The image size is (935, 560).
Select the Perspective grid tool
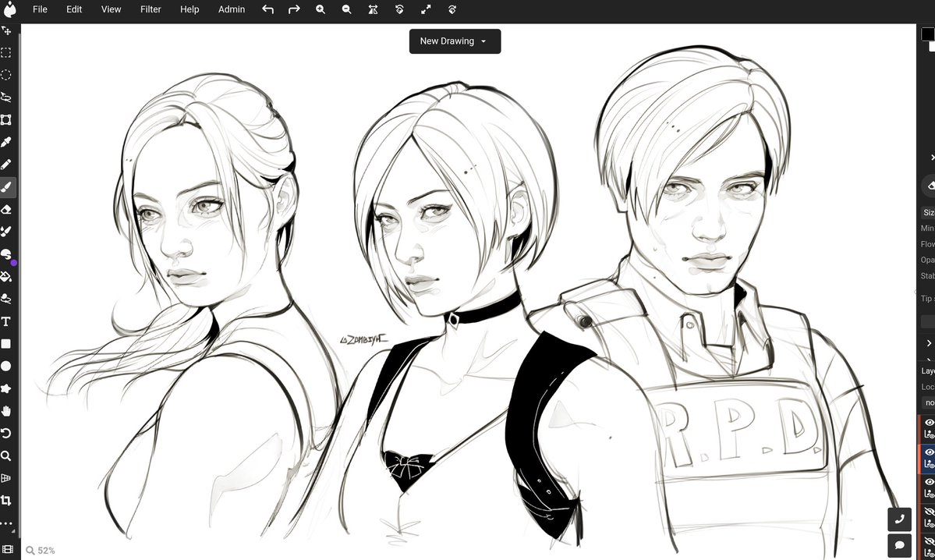click(6, 477)
